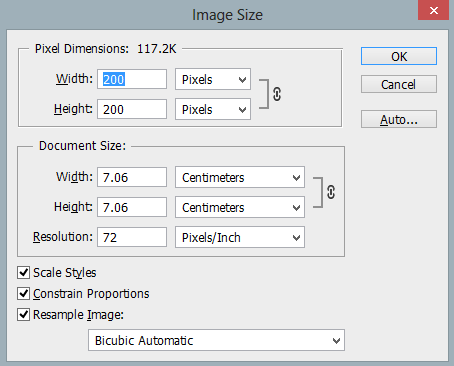The image size is (454, 366).
Task: Expand the Bicubic Automatic resampling dropdown
Action: tap(216, 340)
